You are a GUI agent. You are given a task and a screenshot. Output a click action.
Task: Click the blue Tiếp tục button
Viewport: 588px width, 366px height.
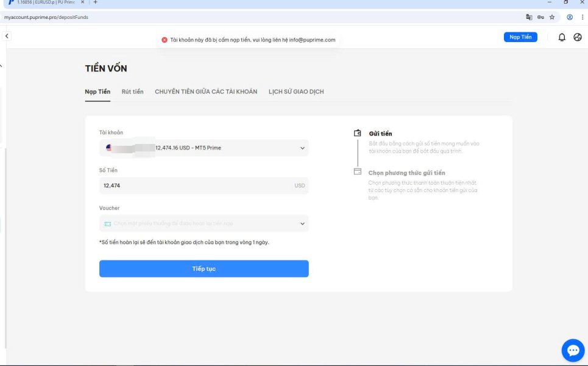(204, 269)
